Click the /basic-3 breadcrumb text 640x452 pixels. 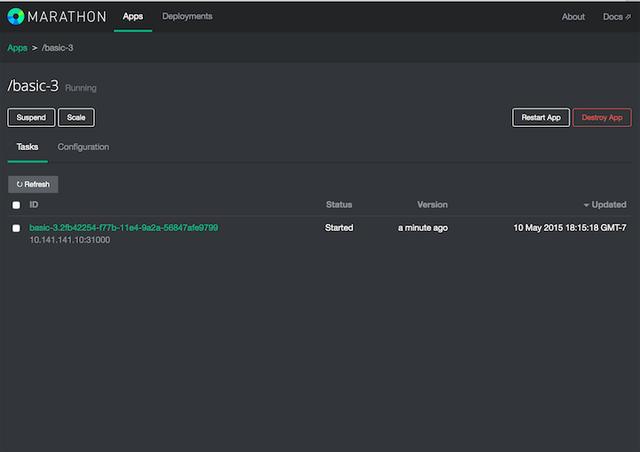(58, 48)
